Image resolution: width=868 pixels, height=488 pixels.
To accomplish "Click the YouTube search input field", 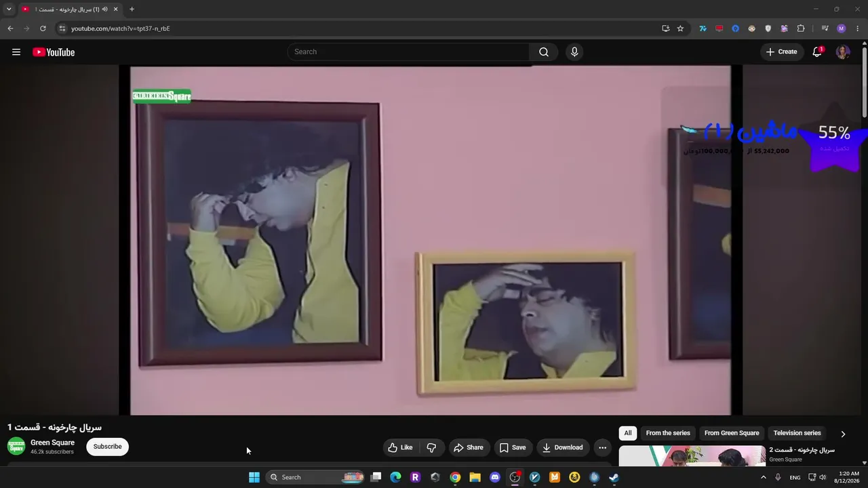I will coord(409,52).
